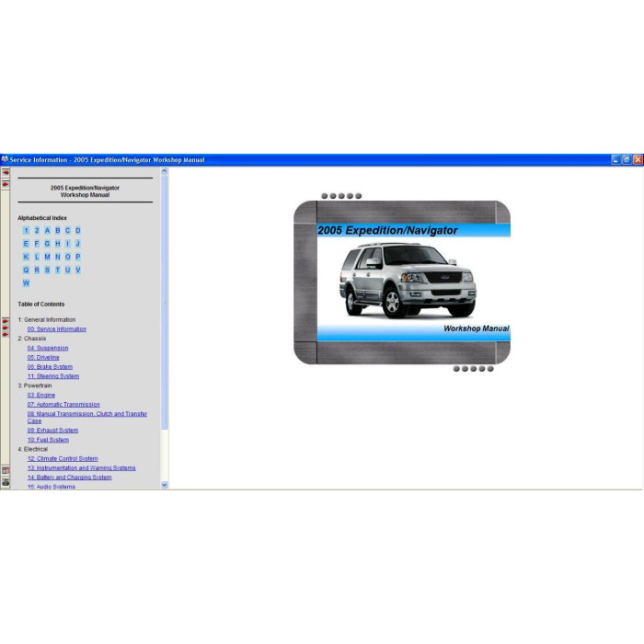Image resolution: width=644 pixels, height=644 pixels.
Task: Open alphabetical index letter R
Action: 37,270
